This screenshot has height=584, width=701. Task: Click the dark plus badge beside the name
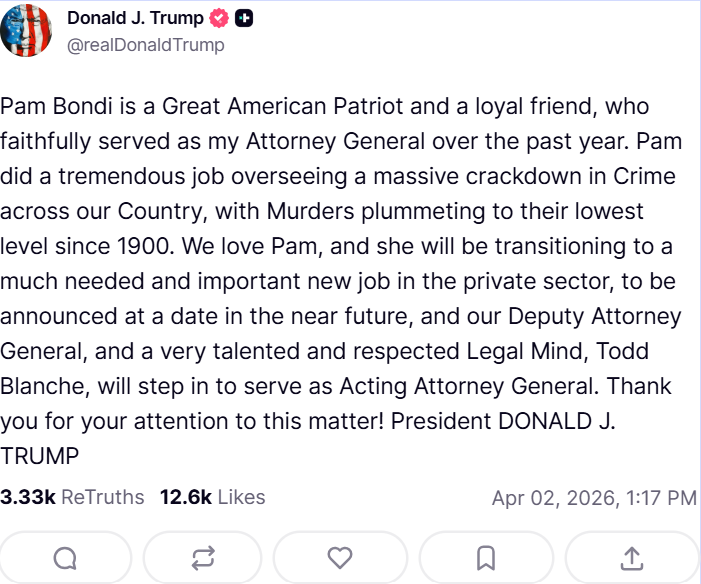(x=244, y=19)
